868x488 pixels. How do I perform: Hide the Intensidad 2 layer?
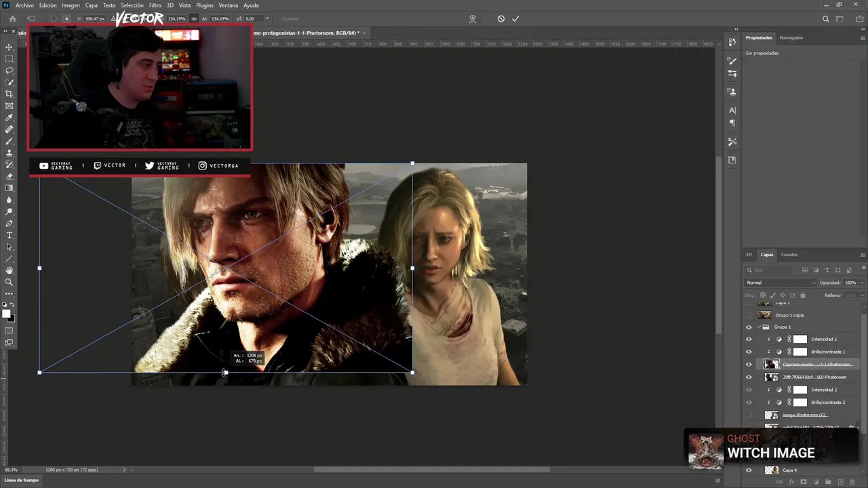pyautogui.click(x=749, y=390)
